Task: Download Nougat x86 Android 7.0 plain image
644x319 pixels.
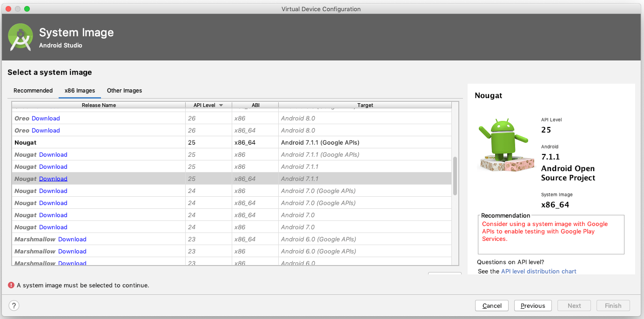Action: [x=53, y=227]
